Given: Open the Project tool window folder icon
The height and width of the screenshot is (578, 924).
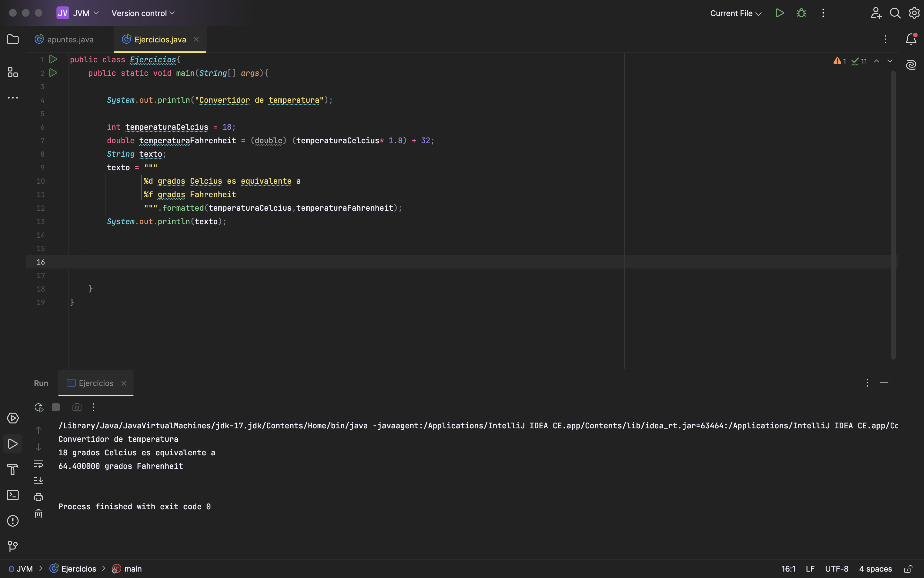Looking at the screenshot, I should [x=13, y=39].
